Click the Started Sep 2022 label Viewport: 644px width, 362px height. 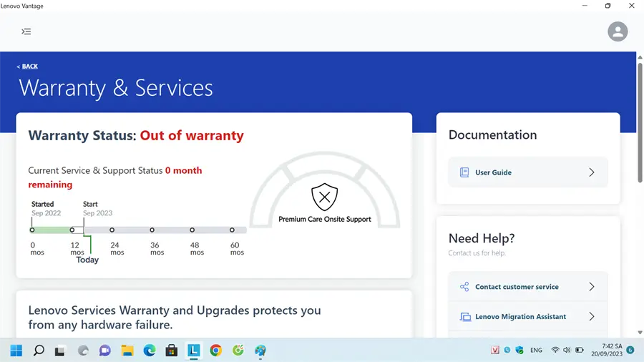pos(46,208)
